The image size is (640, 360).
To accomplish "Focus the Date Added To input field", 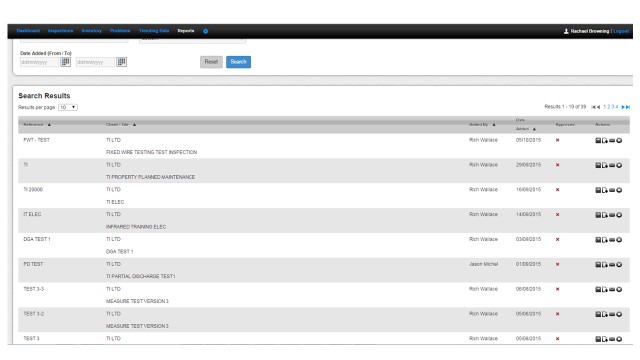I will 95,62.
